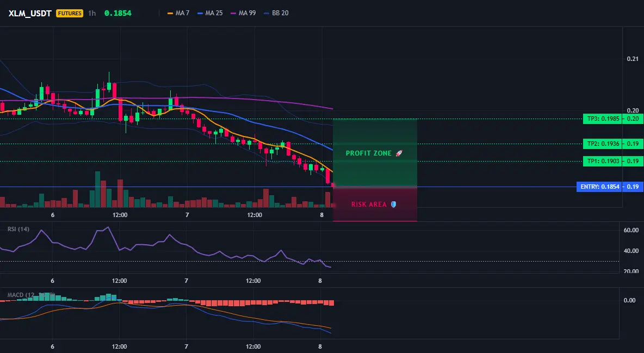Click date 7 on the RSI time axis
The image size is (644, 353).
187,281
